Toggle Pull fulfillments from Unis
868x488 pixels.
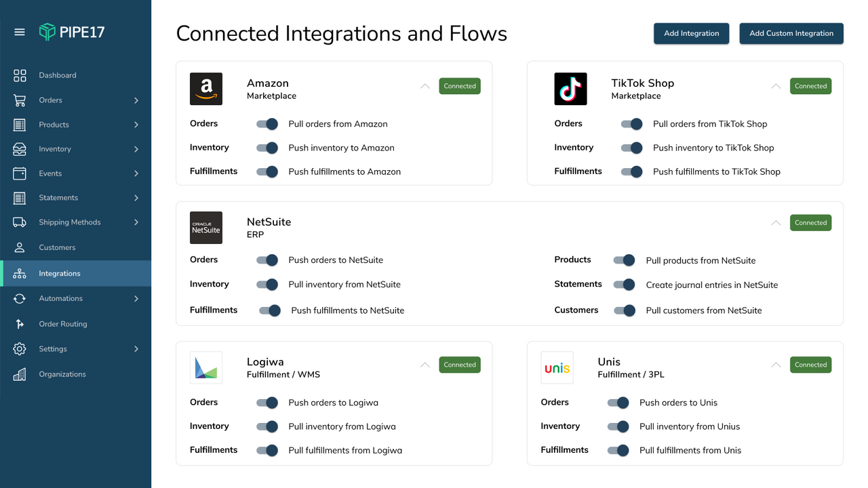coord(618,450)
